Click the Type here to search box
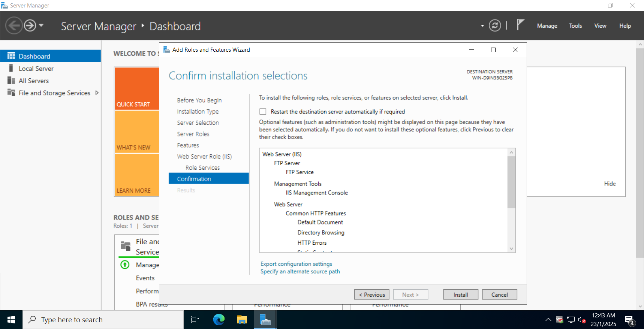 103,320
